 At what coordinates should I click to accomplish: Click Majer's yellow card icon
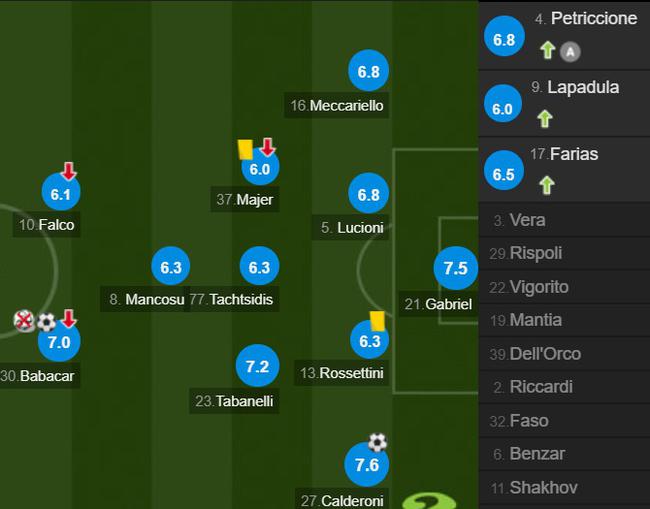(245, 149)
